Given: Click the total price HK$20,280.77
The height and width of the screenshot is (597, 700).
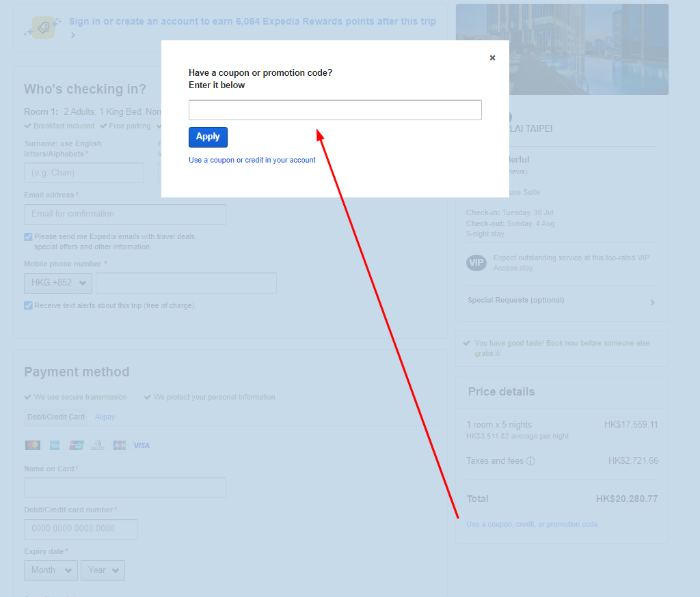Looking at the screenshot, I should (x=627, y=499).
